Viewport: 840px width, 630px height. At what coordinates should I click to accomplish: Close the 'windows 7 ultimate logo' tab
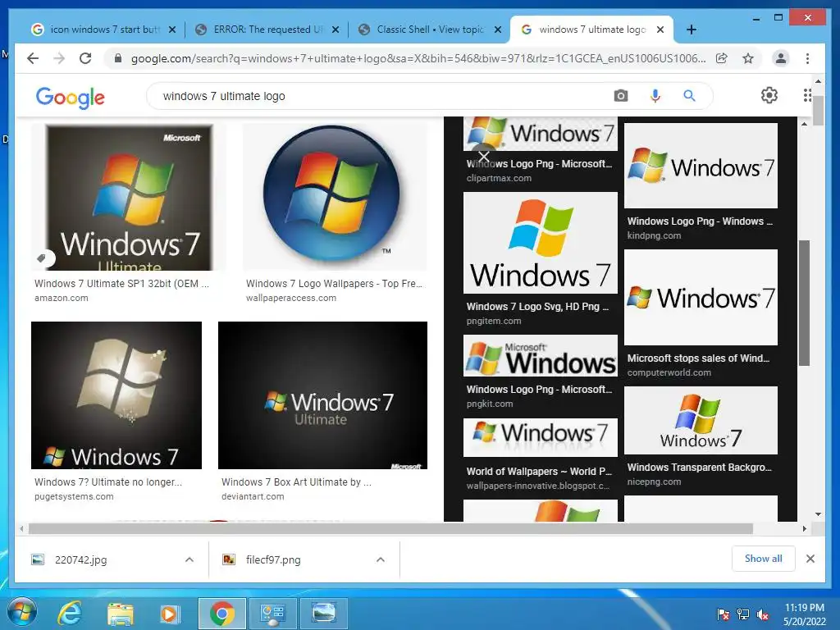pyautogui.click(x=660, y=30)
